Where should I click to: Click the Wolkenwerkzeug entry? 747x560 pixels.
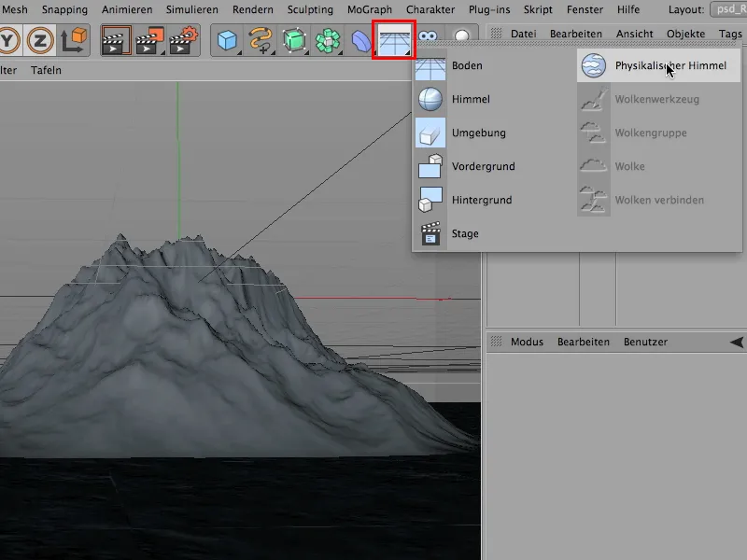click(x=659, y=99)
